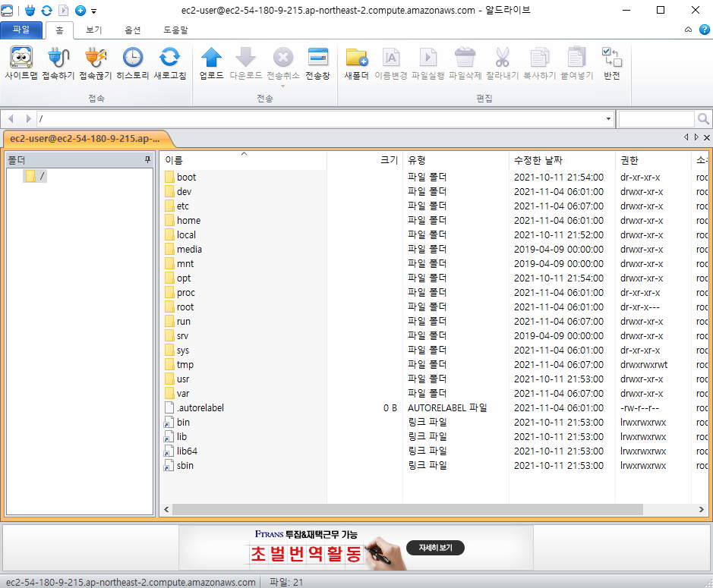Expand the 전송취소 dropdown arrow

(282, 86)
